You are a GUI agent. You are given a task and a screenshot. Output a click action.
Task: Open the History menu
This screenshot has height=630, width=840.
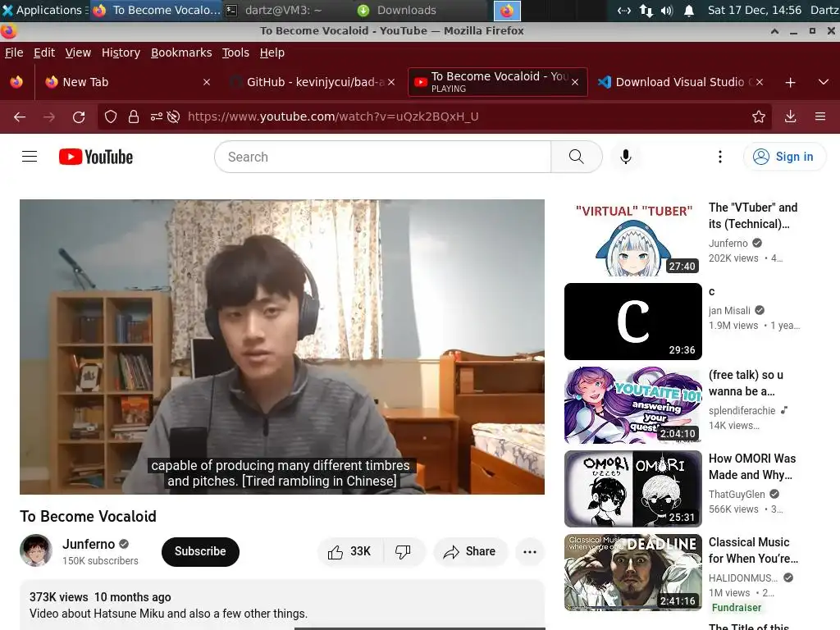pos(121,52)
